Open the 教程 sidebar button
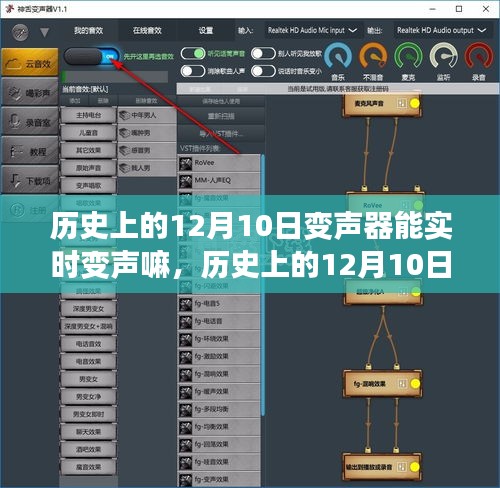This screenshot has height=488, width=500. (x=30, y=151)
